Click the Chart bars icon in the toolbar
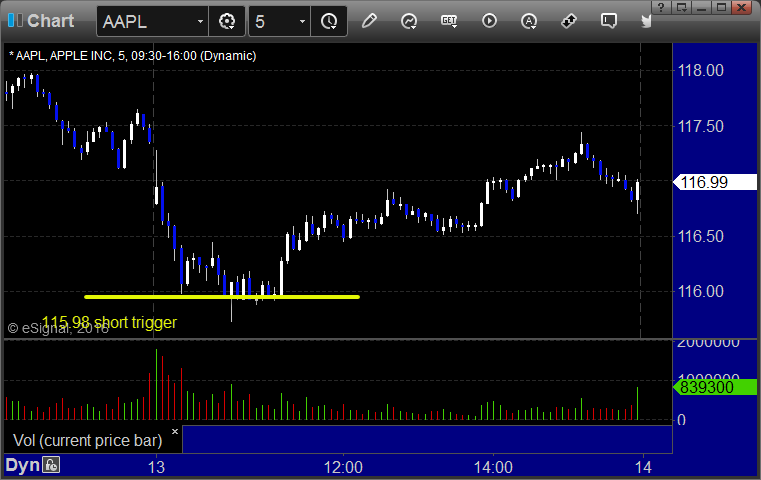 coord(15,21)
